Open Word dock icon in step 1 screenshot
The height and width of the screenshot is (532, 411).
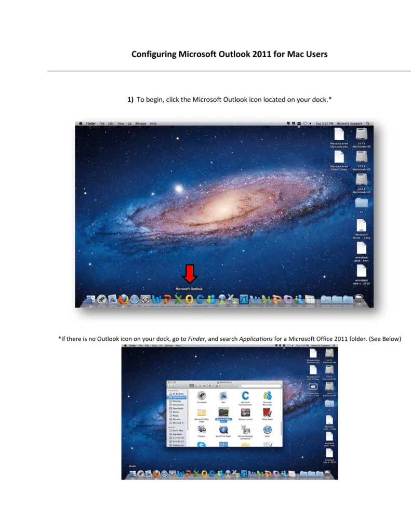(157, 299)
